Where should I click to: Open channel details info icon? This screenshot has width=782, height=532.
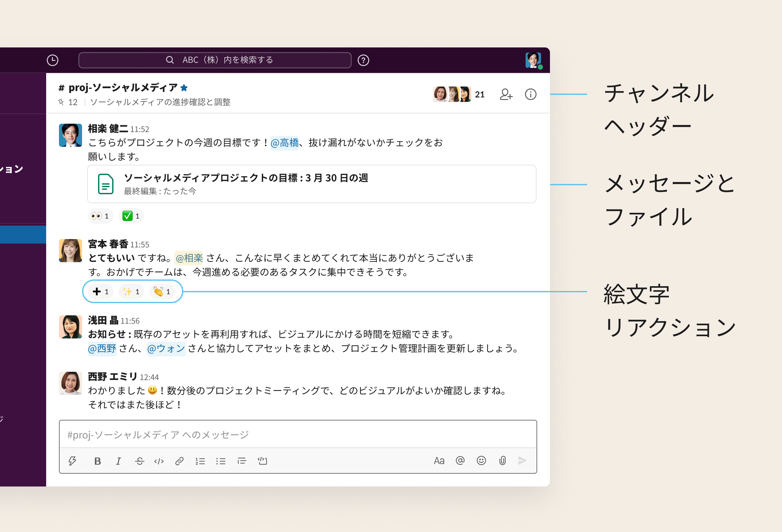tap(530, 94)
